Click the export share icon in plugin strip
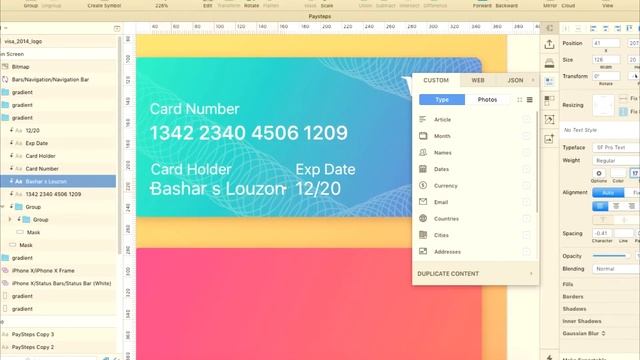The image size is (640, 360). pos(549,44)
